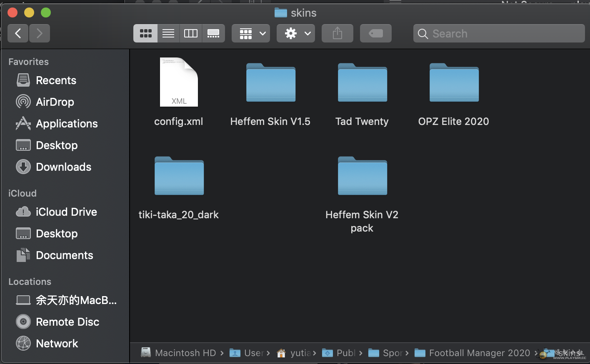Image resolution: width=590 pixels, height=364 pixels.
Task: Switch to list view
Action: (x=168, y=33)
